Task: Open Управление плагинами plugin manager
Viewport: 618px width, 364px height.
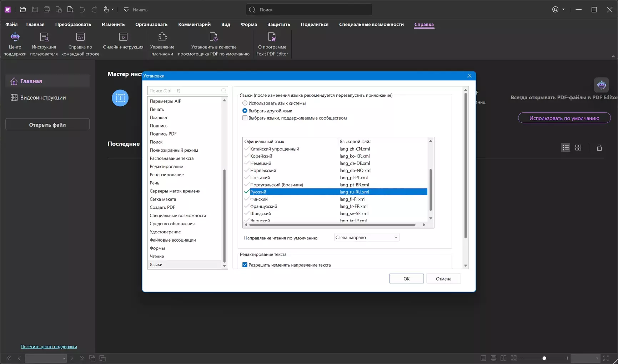Action: 162,37
